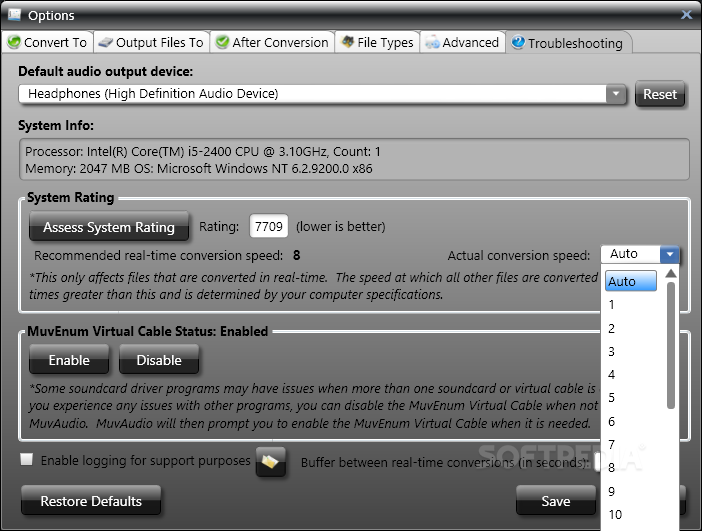Expand the default audio output device dropdown arrow
This screenshot has width=702, height=531.
pyautogui.click(x=616, y=94)
